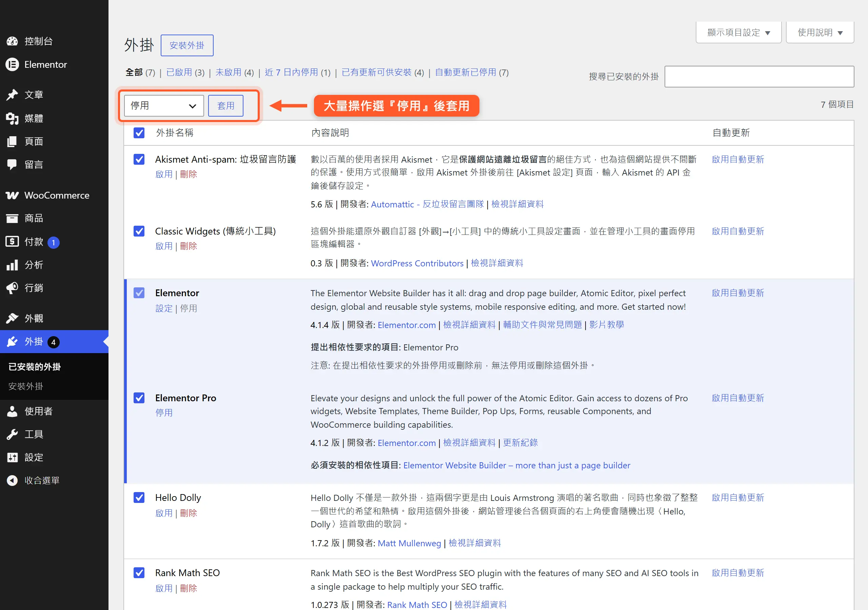Screen dimensions: 868x610
Task: Delete Akismet via its 刪除 link
Action: pyautogui.click(x=188, y=174)
